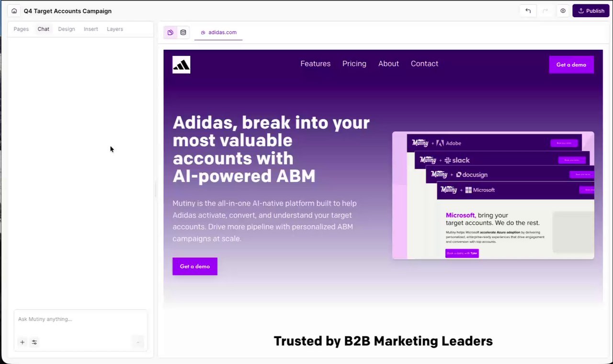Open the Design tab

pyautogui.click(x=67, y=29)
